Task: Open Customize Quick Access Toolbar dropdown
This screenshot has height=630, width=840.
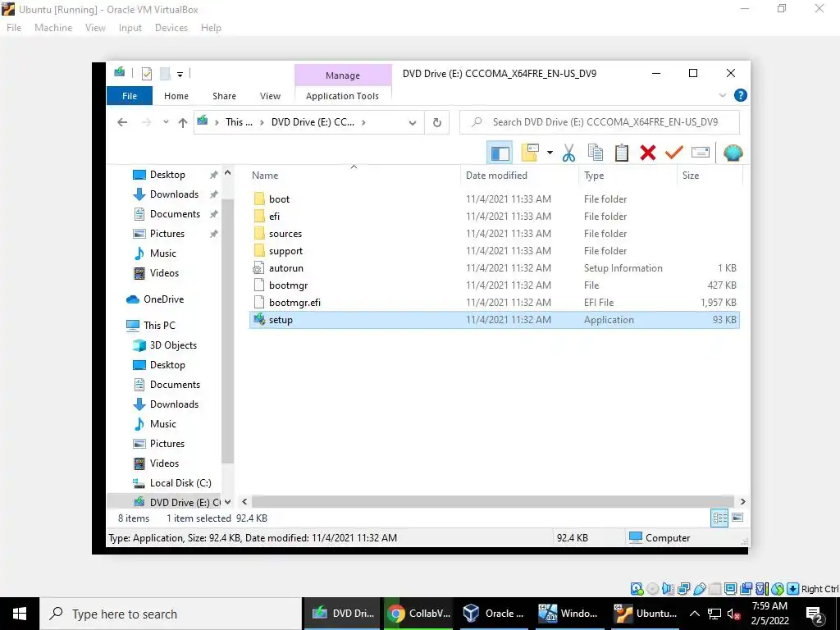Action: (180, 75)
